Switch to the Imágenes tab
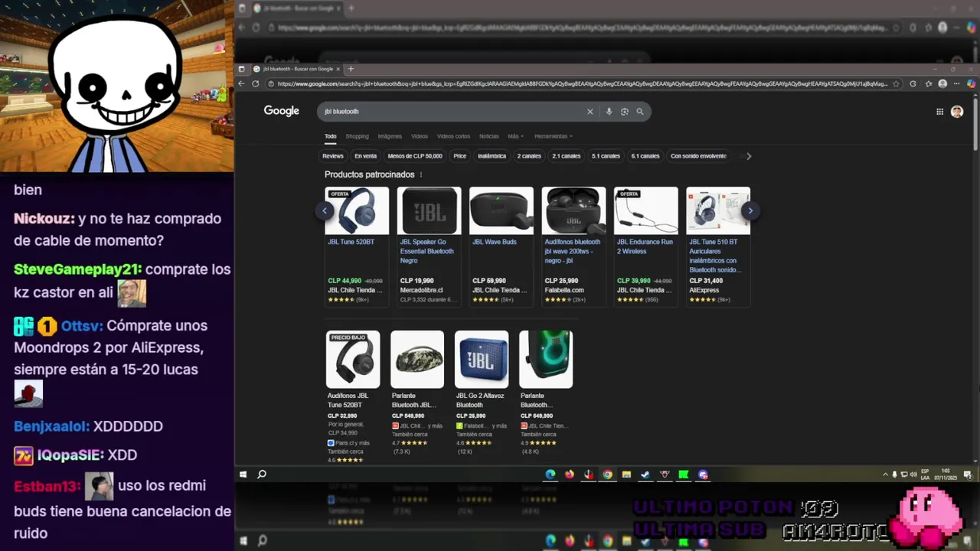Screen dimensions: 980x551 click(390, 136)
